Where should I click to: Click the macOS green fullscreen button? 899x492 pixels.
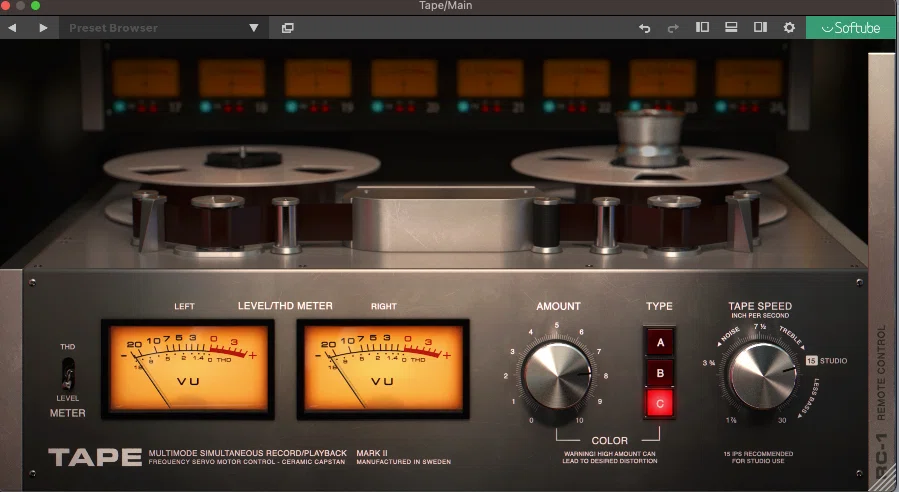coord(35,5)
